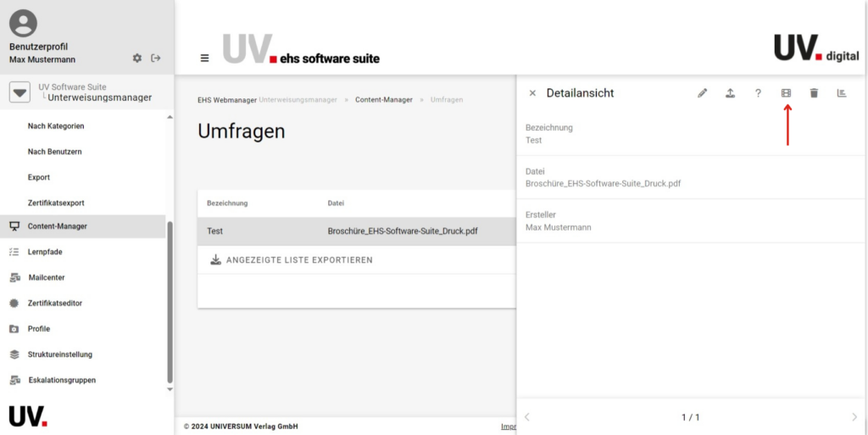Click the logout icon beside gear
868x435 pixels.
[x=155, y=59]
